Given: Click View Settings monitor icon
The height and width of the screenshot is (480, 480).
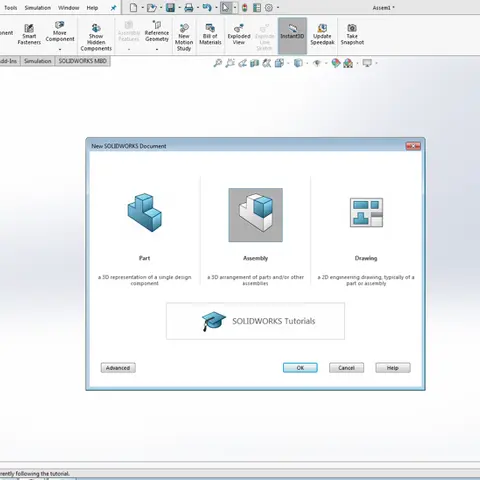Looking at the screenshot, I should [367, 63].
